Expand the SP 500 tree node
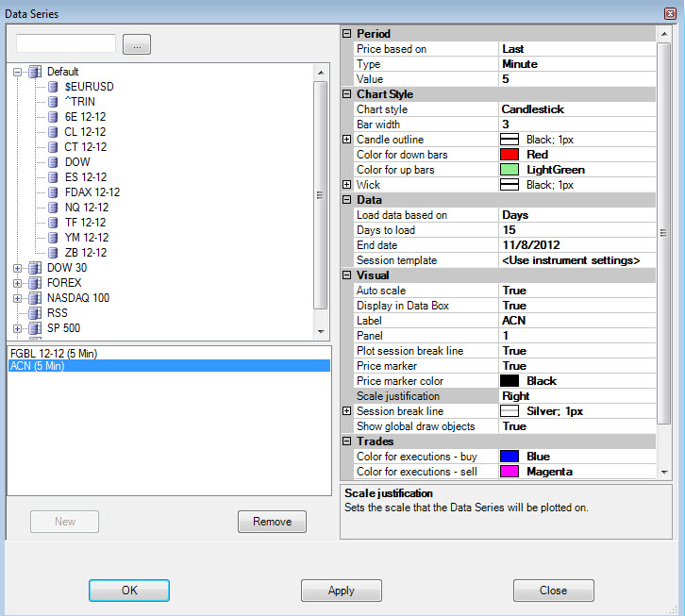Viewport: 685px width, 616px height. tap(18, 328)
